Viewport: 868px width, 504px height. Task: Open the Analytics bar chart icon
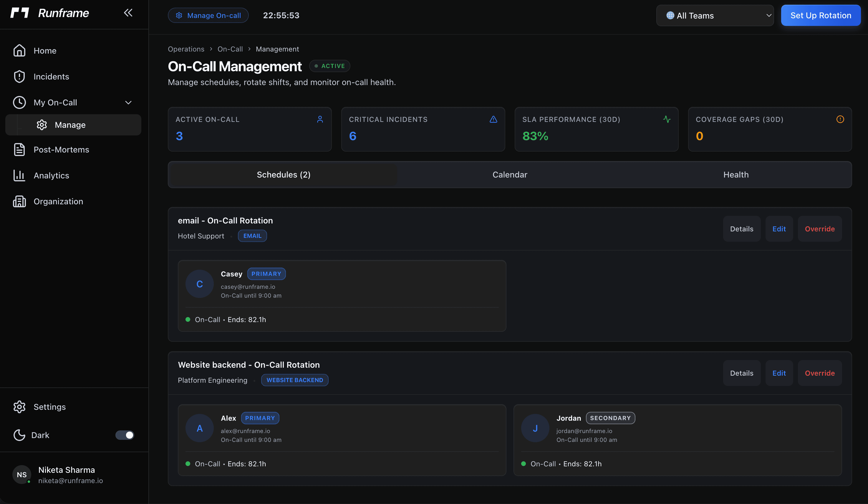coord(19,175)
